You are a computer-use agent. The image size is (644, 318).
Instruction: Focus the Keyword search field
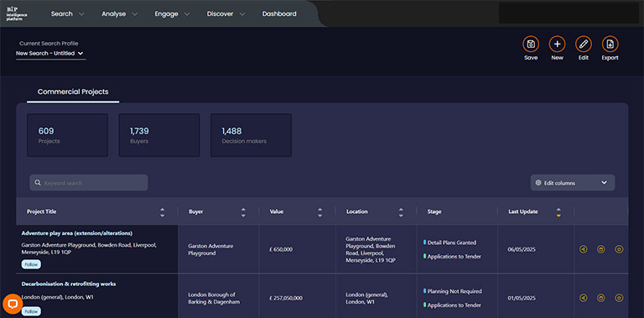tap(89, 183)
